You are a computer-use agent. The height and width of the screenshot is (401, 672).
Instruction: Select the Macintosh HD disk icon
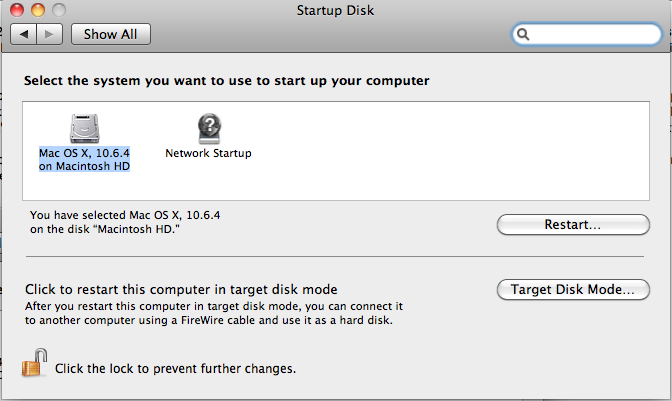(x=84, y=127)
